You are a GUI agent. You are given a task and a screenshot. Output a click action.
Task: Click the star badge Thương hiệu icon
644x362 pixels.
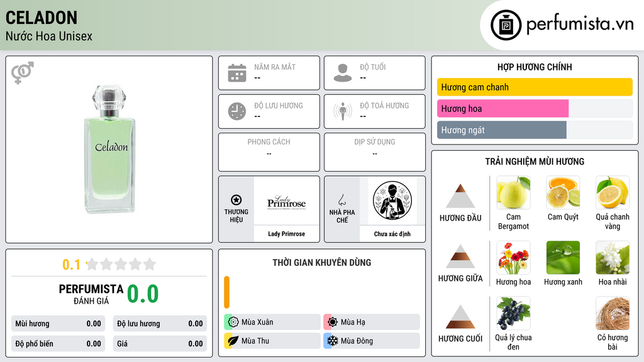(236, 200)
